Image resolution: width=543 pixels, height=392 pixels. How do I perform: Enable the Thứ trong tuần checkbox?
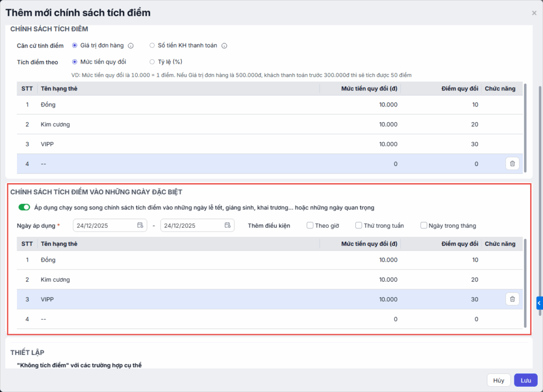pyautogui.click(x=359, y=225)
